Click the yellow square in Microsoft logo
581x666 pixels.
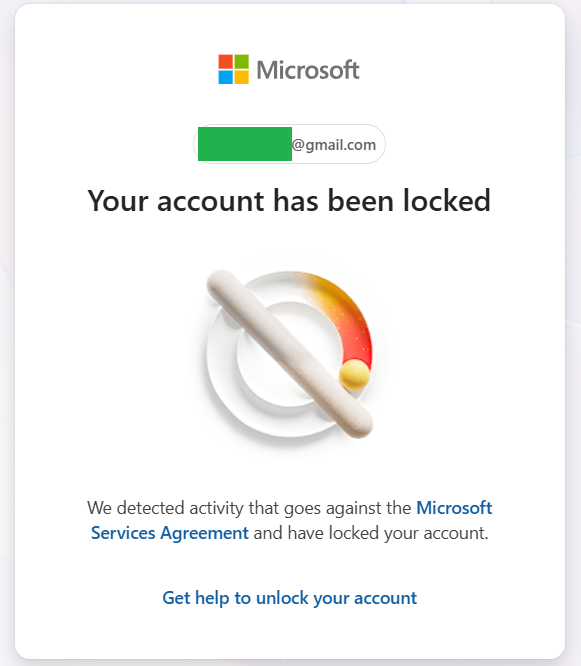(x=241, y=77)
